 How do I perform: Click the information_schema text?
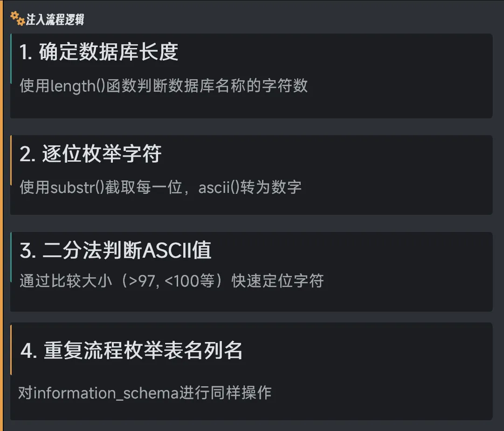pos(106,393)
